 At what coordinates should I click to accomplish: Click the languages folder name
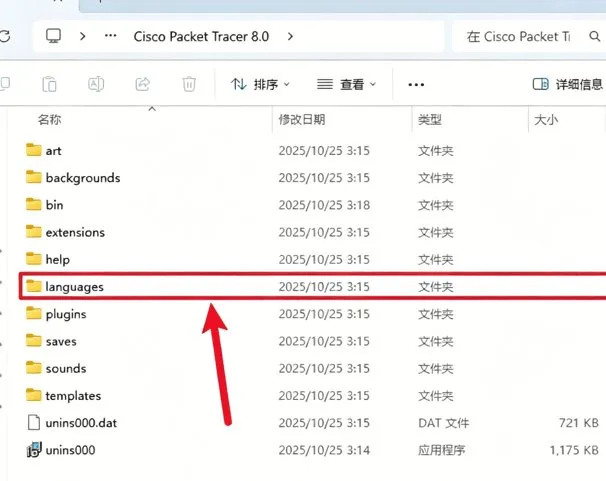tap(75, 287)
